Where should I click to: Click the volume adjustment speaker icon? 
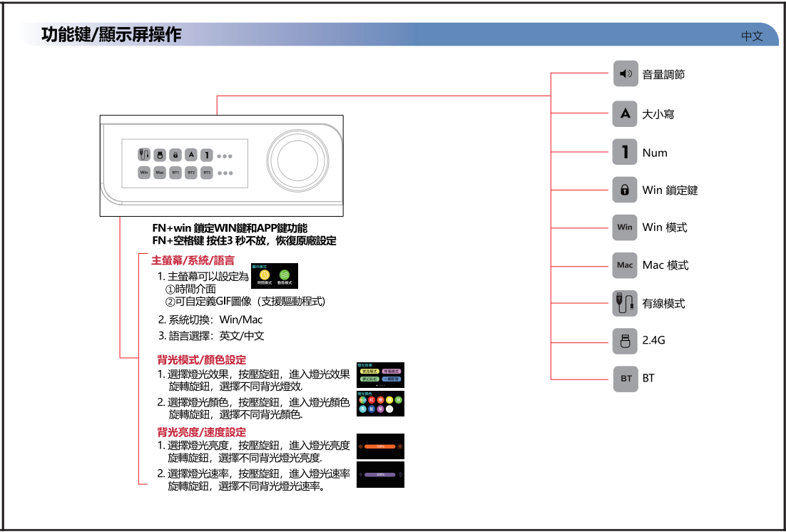click(x=625, y=73)
